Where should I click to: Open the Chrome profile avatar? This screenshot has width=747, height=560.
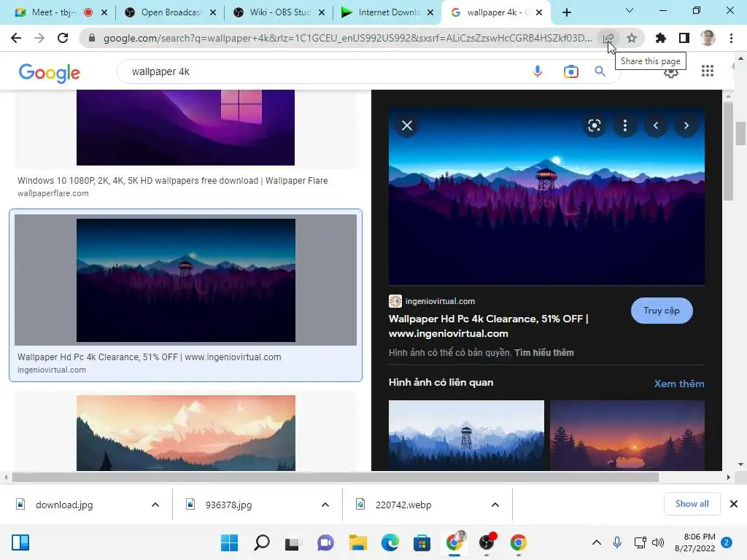pyautogui.click(x=708, y=38)
